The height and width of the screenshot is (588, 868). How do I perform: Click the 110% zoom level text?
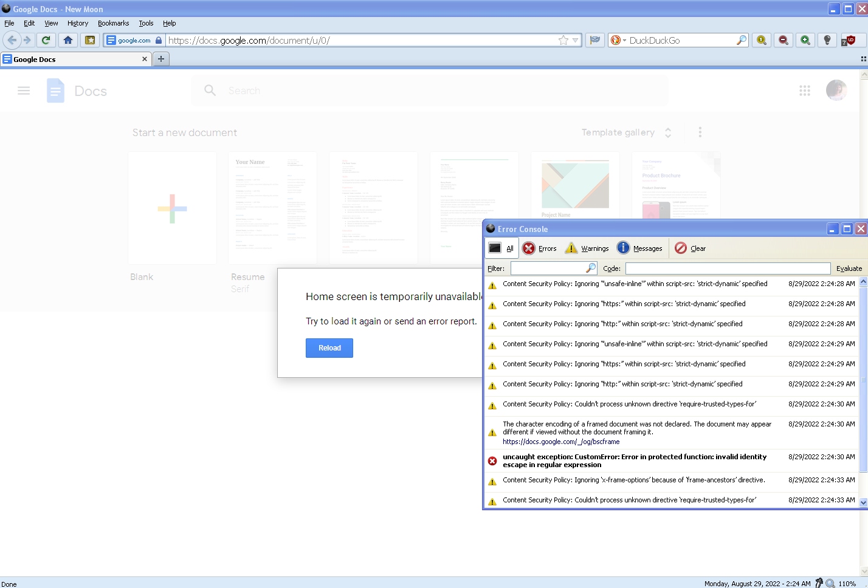847,584
